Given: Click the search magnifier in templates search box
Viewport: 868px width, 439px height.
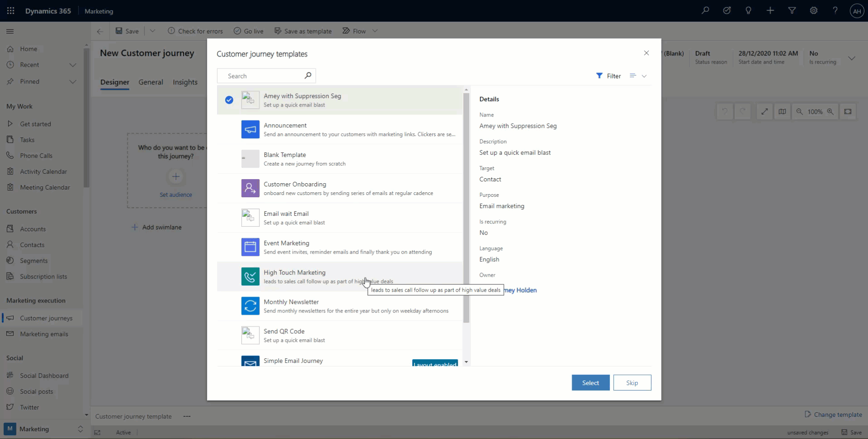Looking at the screenshot, I should click(x=308, y=75).
